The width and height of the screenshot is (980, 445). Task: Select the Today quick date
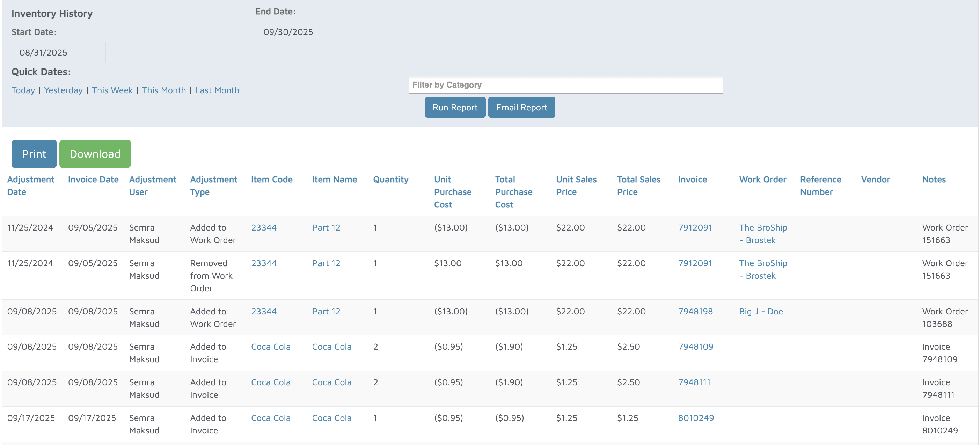click(23, 90)
